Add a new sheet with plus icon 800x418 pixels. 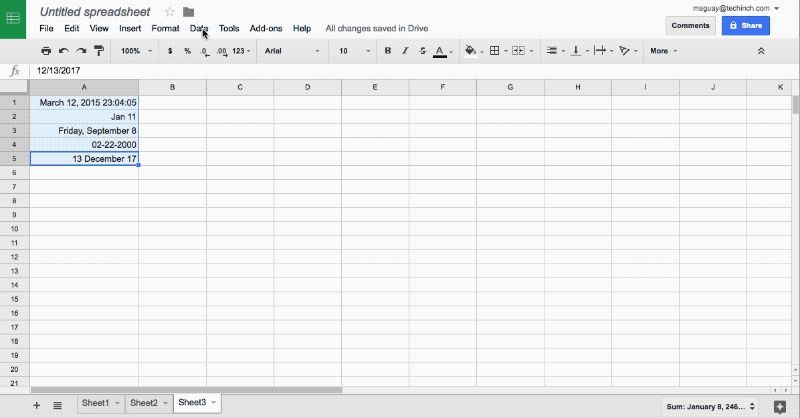(37, 404)
